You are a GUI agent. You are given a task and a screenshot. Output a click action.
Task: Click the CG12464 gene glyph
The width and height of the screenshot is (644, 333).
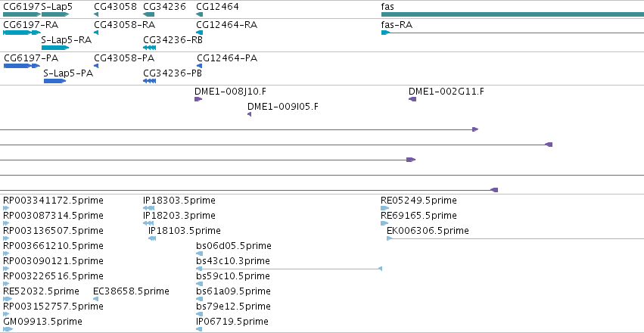(x=200, y=14)
